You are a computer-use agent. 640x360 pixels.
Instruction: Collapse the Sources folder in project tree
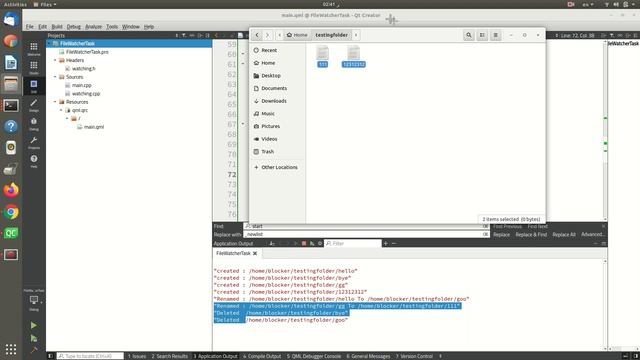55,77
